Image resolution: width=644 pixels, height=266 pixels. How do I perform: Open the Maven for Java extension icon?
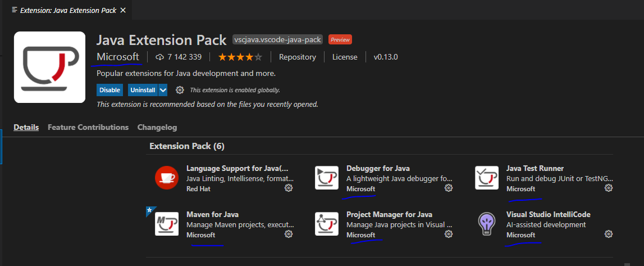[167, 224]
